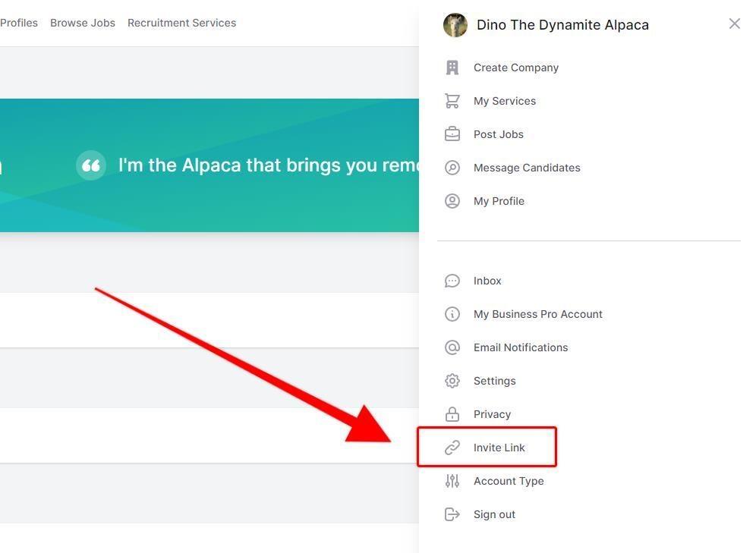Click the Message Candidates search-bubble icon
Screen dimensions: 756x553
click(452, 168)
